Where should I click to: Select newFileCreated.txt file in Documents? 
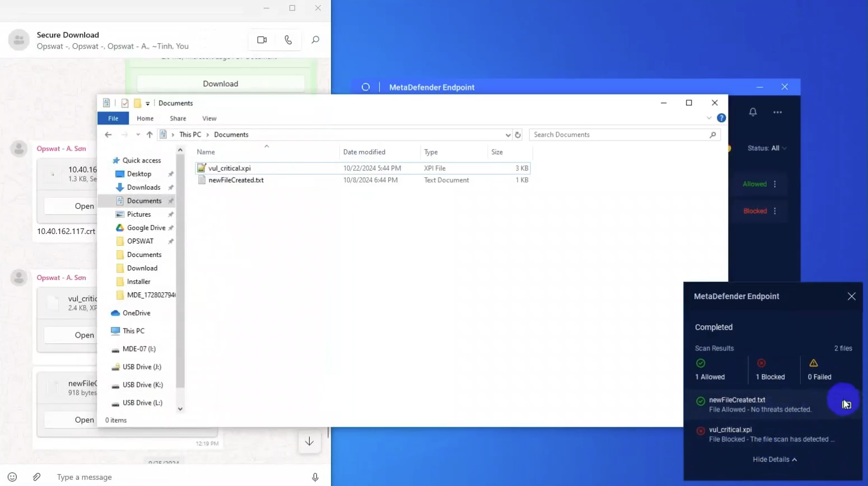click(362, 180)
